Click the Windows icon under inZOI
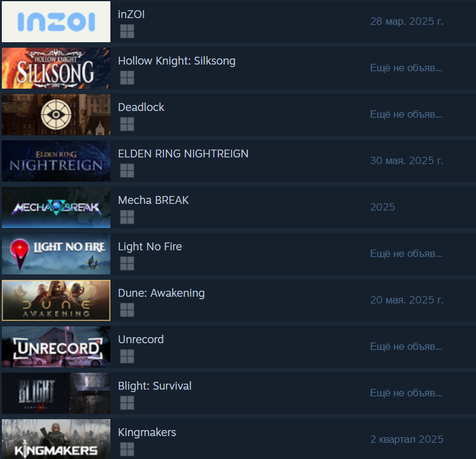Screen dimensions: 476x459 tap(127, 31)
